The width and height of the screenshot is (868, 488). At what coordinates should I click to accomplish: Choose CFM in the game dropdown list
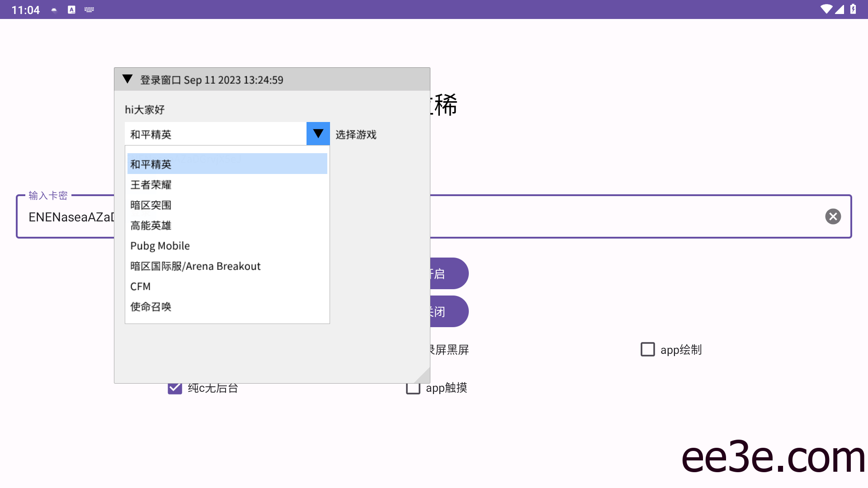pyautogui.click(x=141, y=286)
